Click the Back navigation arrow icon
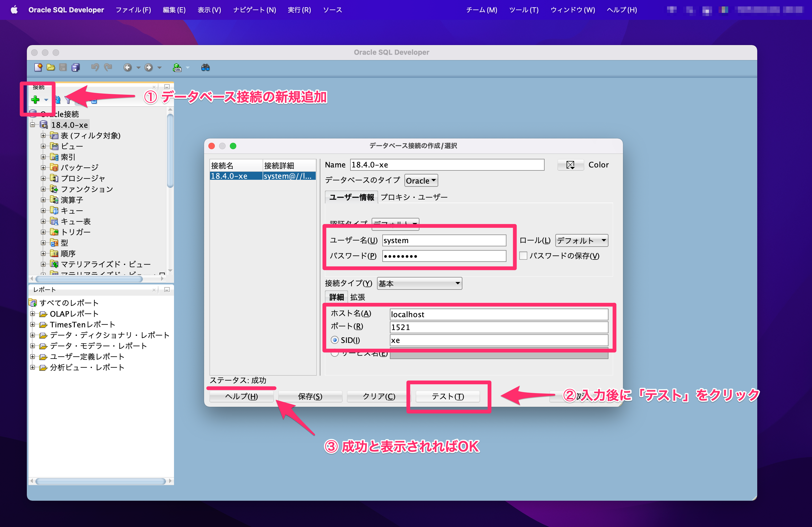This screenshot has width=812, height=527. click(x=128, y=68)
